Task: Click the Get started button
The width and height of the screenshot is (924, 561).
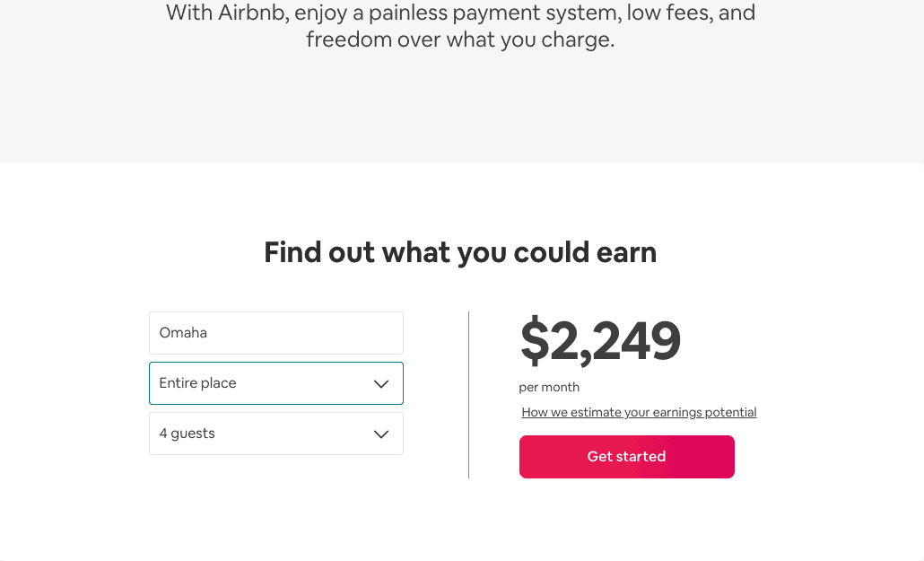Action: [626, 457]
